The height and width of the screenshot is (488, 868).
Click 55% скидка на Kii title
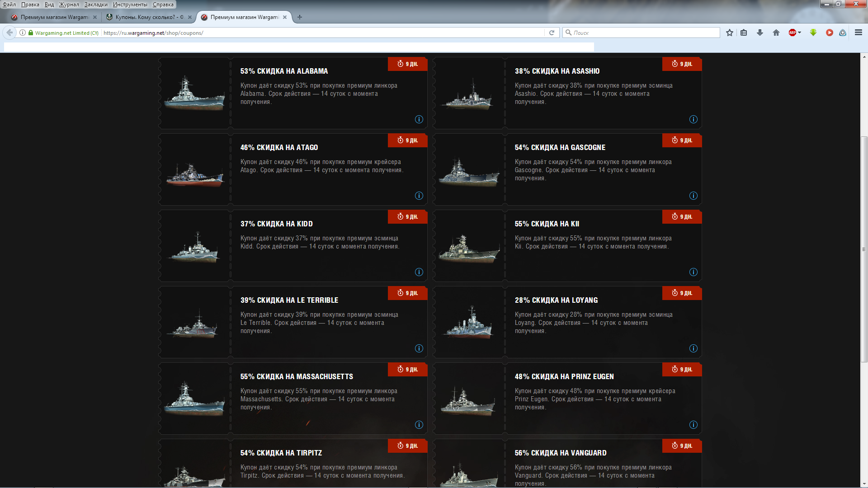pyautogui.click(x=547, y=224)
